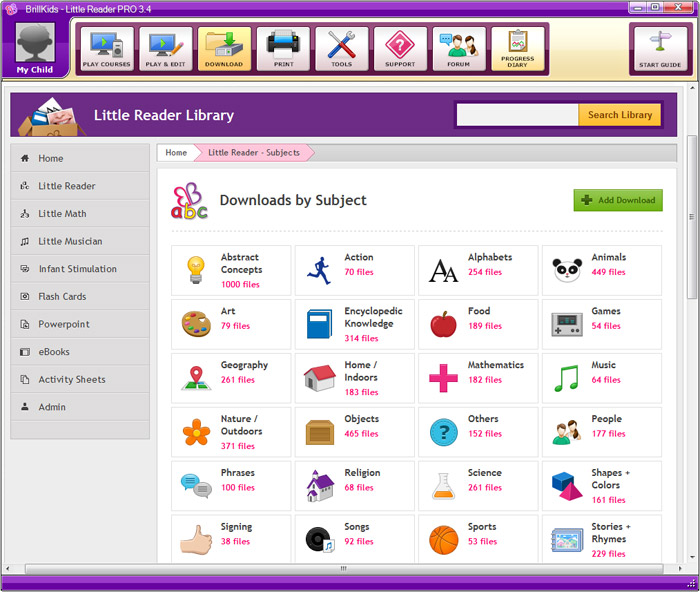Click the Add Download button
The image size is (700, 592).
[618, 200]
